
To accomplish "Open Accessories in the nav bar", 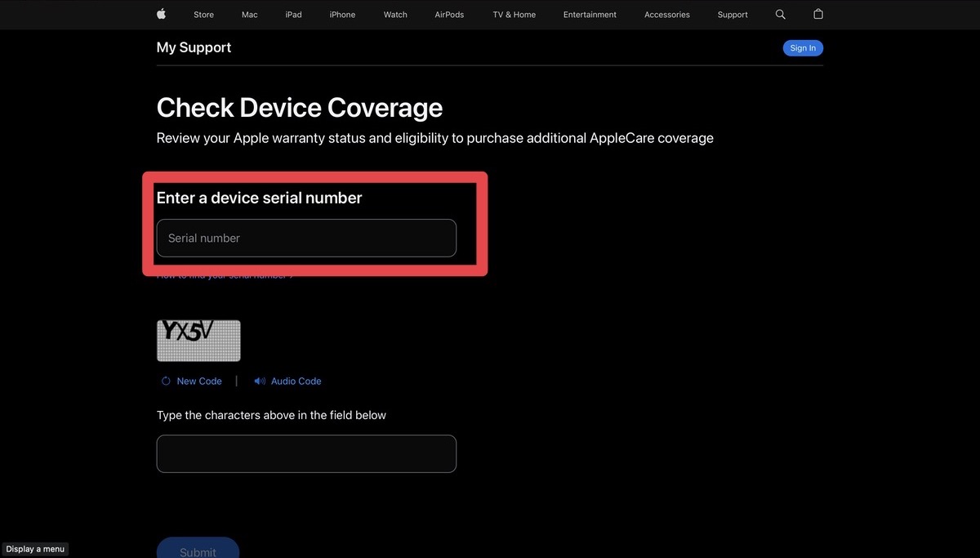I will click(x=667, y=15).
